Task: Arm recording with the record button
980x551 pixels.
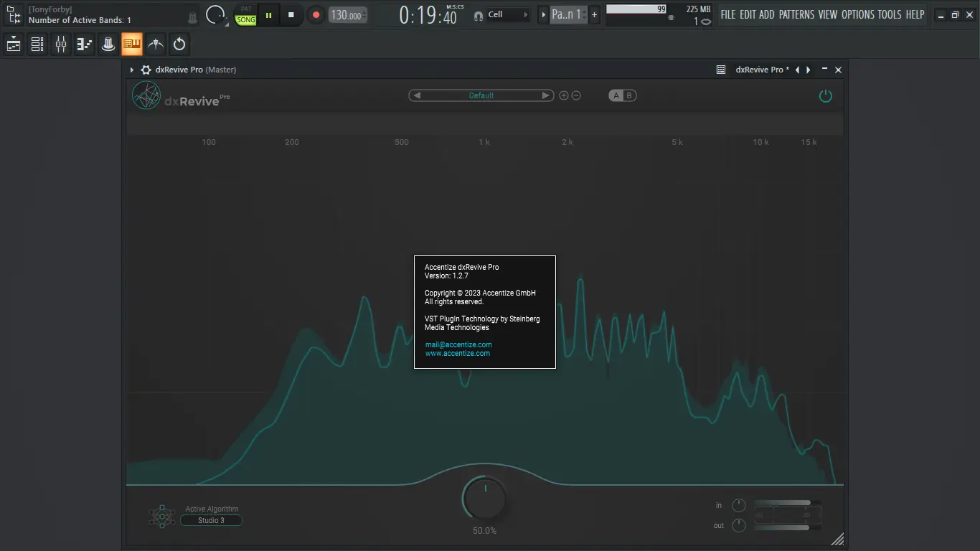Action: (x=316, y=14)
